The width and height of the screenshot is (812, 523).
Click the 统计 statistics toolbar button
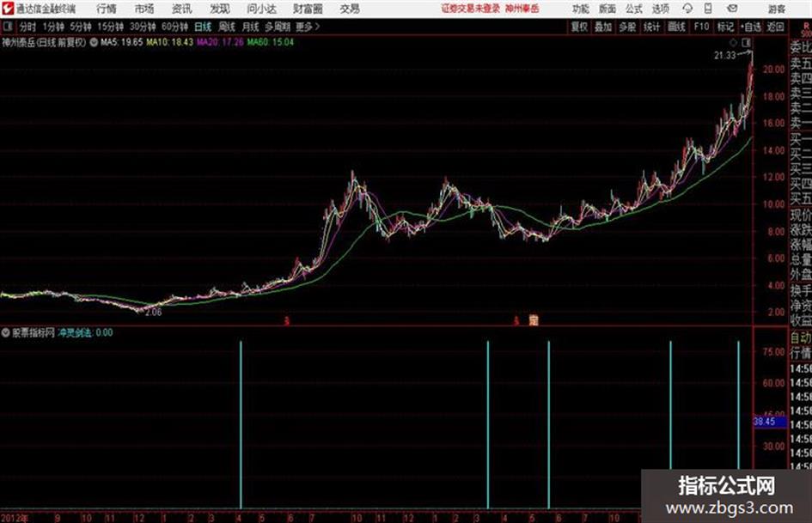tap(651, 27)
